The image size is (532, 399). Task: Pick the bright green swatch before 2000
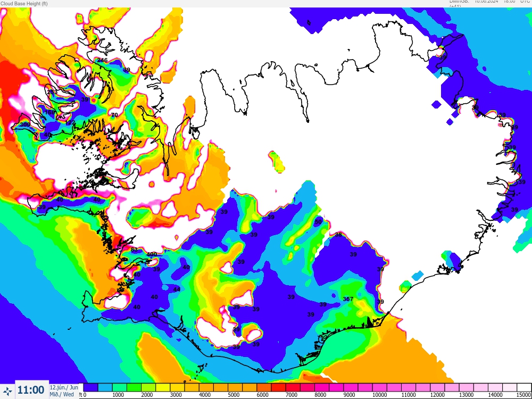coord(134,387)
